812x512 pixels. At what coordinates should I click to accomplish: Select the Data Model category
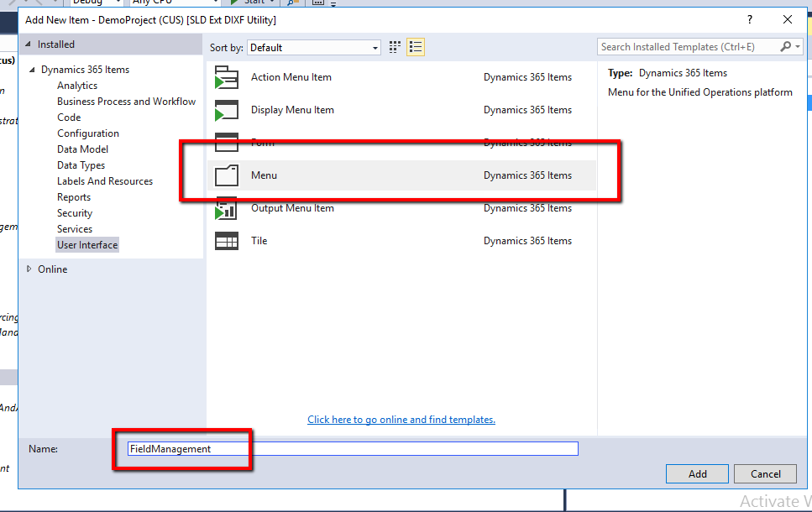(83, 149)
